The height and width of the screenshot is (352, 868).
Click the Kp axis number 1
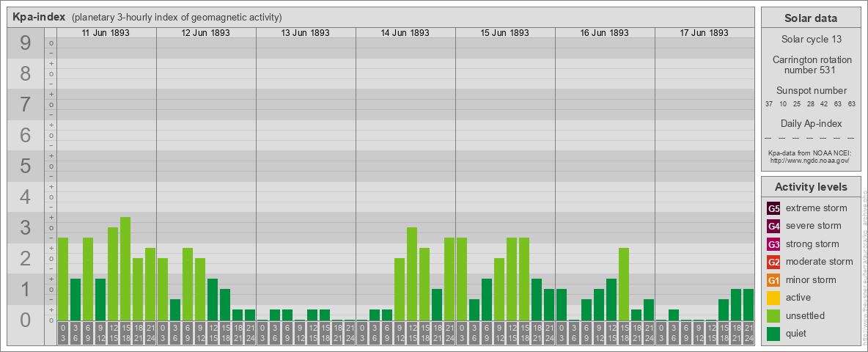click(x=26, y=289)
